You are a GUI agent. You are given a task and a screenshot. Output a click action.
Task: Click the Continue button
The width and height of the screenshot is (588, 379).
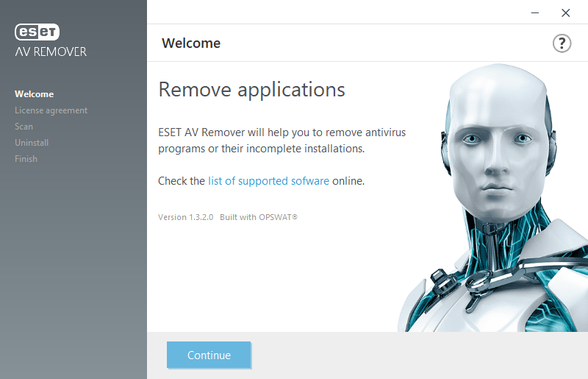click(209, 355)
